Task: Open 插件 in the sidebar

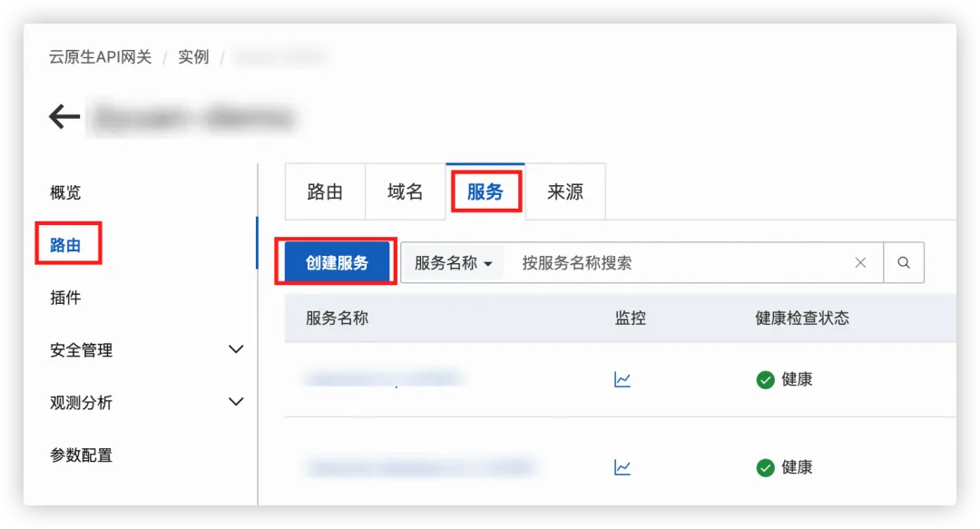Action: tap(65, 298)
